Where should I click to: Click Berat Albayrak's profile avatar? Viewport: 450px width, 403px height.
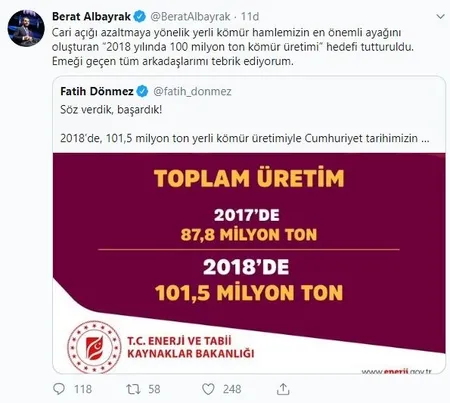(x=26, y=28)
